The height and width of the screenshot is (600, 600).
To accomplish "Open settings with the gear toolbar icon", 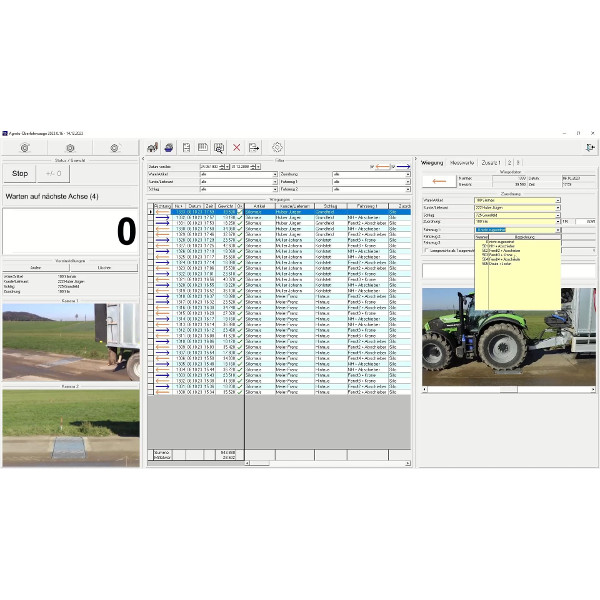I will click(x=277, y=147).
